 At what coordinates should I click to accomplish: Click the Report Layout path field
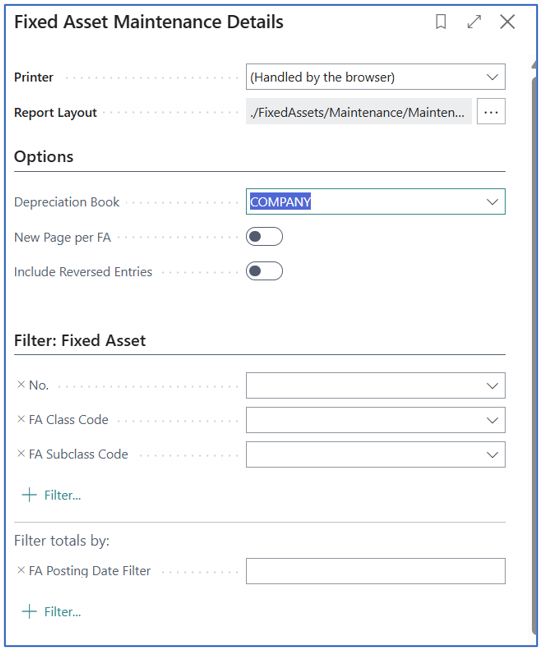point(358,111)
